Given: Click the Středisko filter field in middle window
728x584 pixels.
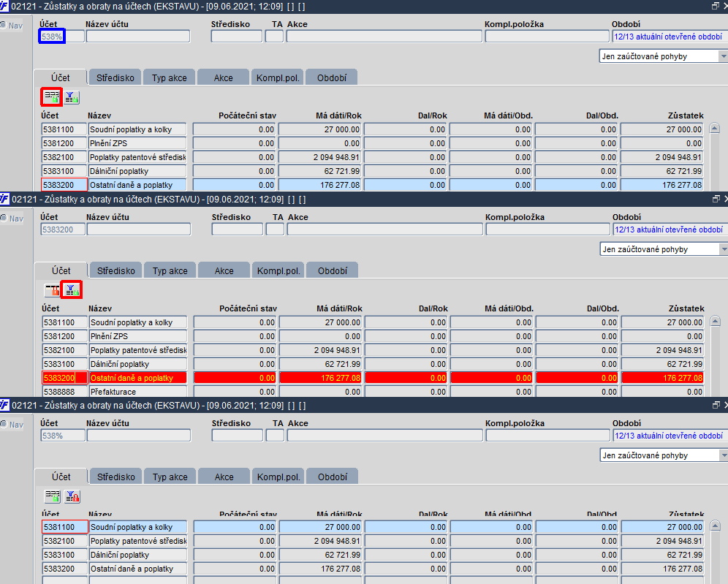Looking at the screenshot, I should tap(238, 230).
